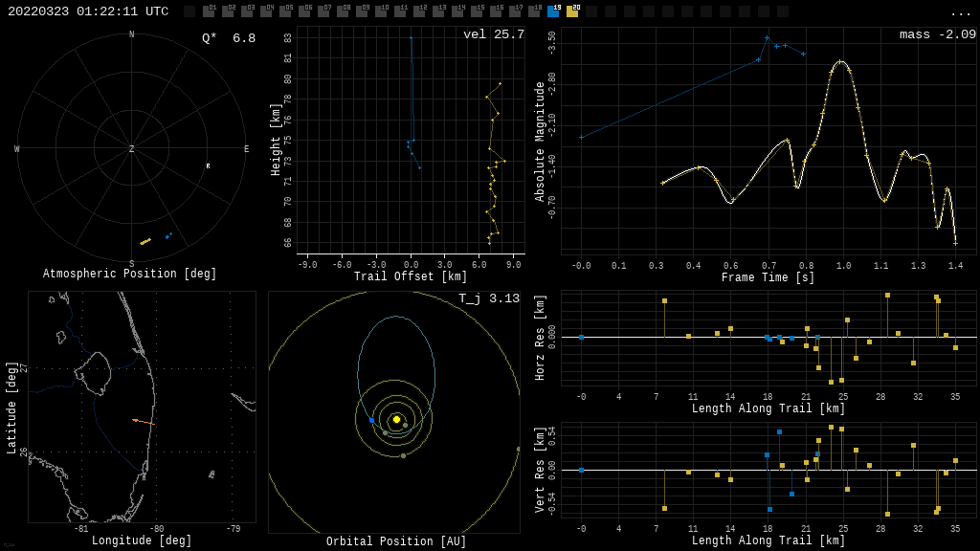Click the N compass label in polar plot
The width and height of the screenshot is (980, 551).
tap(131, 34)
